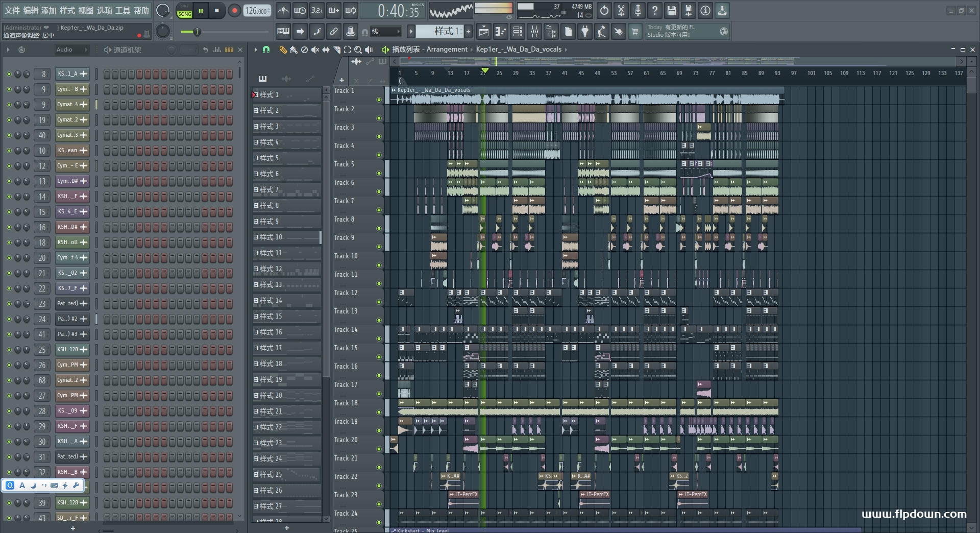Viewport: 980px width, 533px height.
Task: Open the 文件 (File) menu
Action: click(x=12, y=10)
